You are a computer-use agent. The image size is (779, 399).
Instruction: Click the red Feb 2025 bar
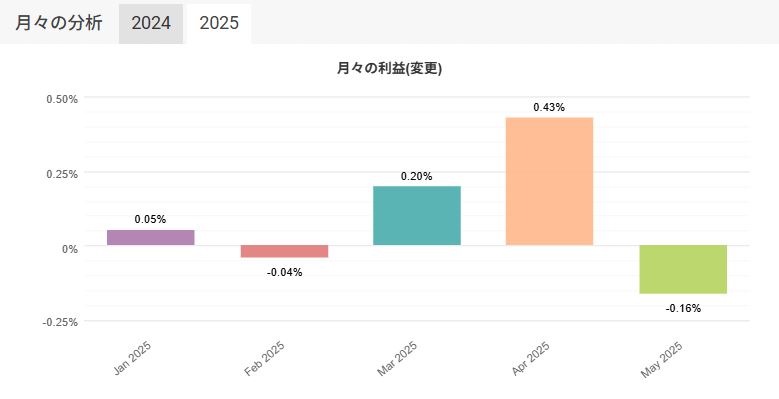[284, 251]
